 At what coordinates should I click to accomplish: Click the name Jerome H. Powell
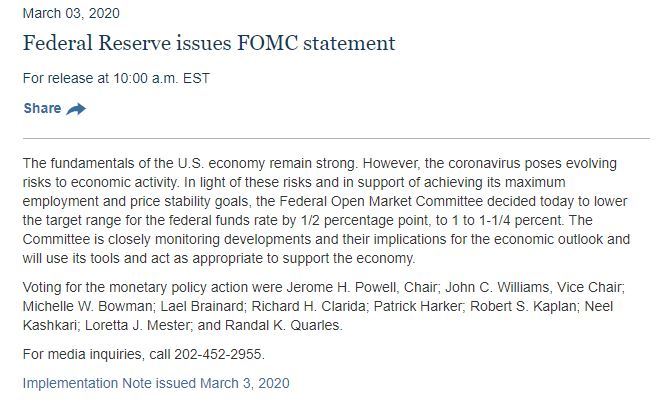point(341,287)
